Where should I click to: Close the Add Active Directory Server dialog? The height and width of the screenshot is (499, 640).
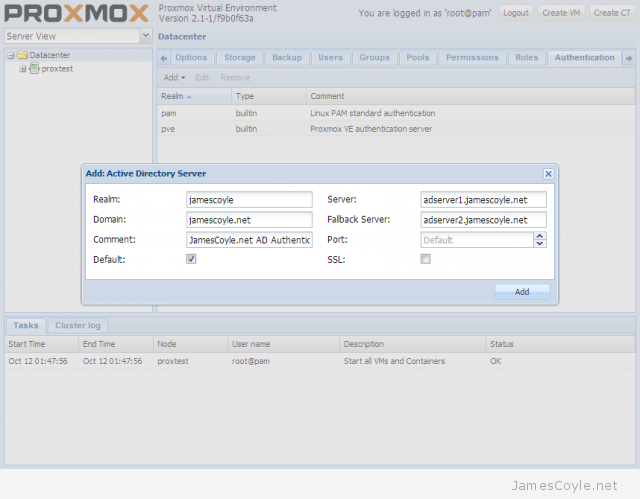click(x=548, y=174)
